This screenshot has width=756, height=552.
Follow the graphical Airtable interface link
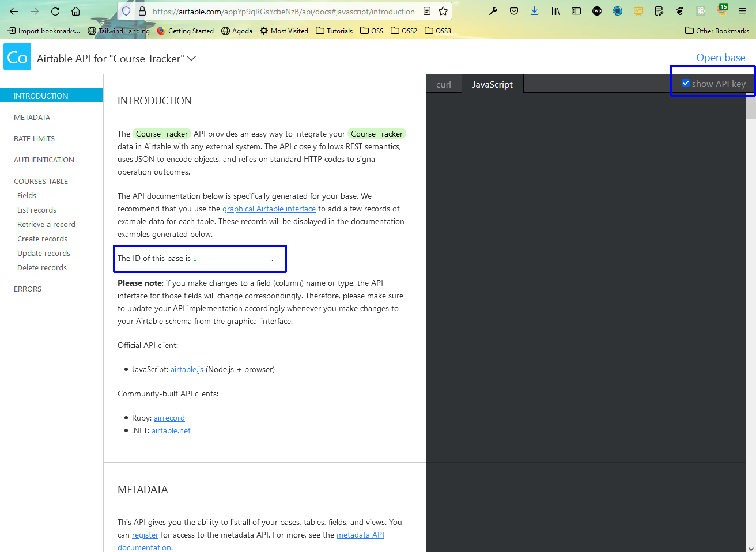269,209
